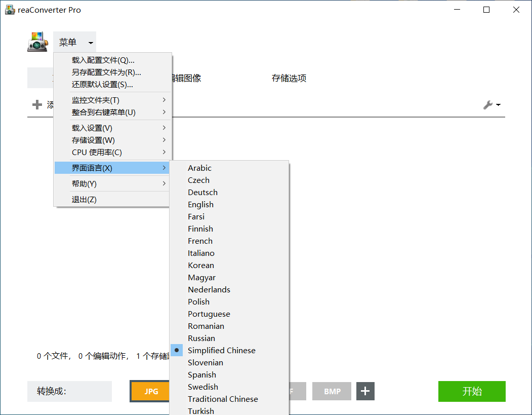The image size is (532, 415).
Task: Expand the 存储设置(W) submenu
Action: (113, 140)
